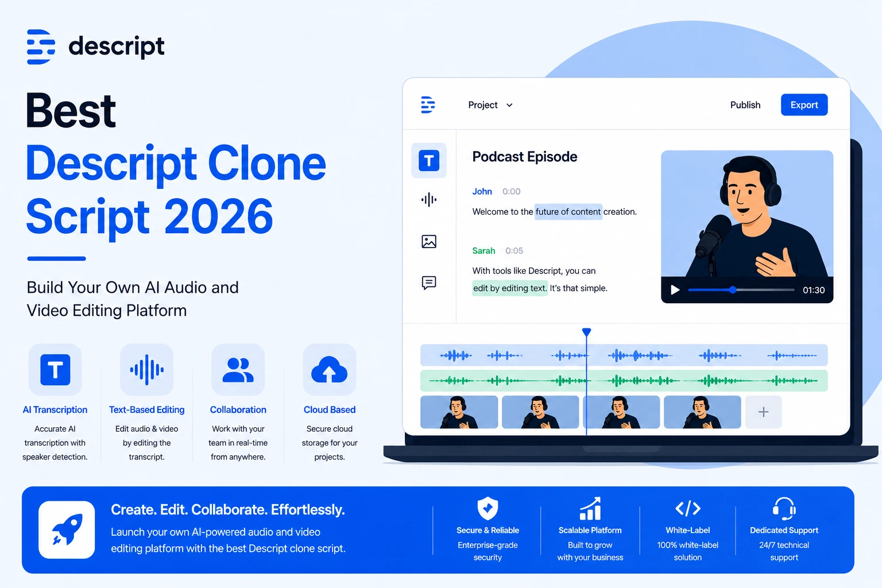Open the image media tool in sidebar

429,241
